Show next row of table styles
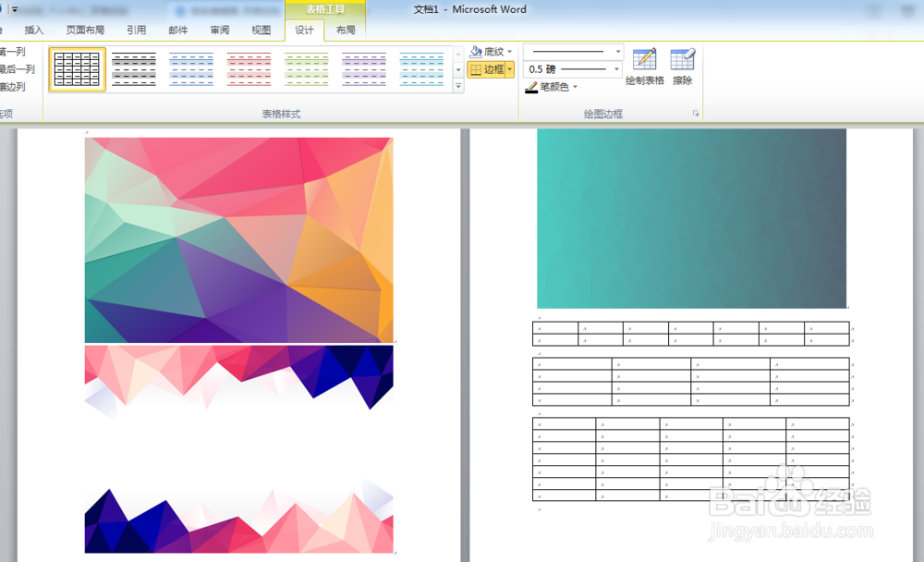The height and width of the screenshot is (562, 924). pyautogui.click(x=458, y=69)
